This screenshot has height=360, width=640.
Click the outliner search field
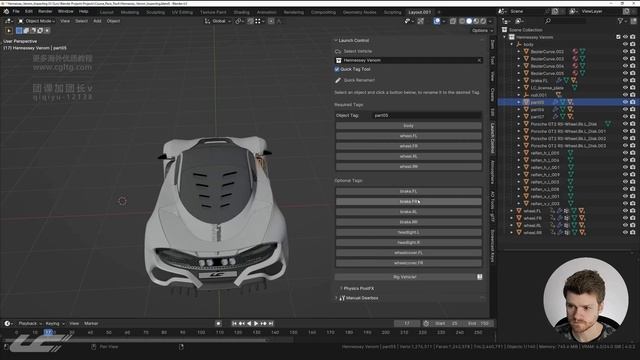(x=565, y=21)
